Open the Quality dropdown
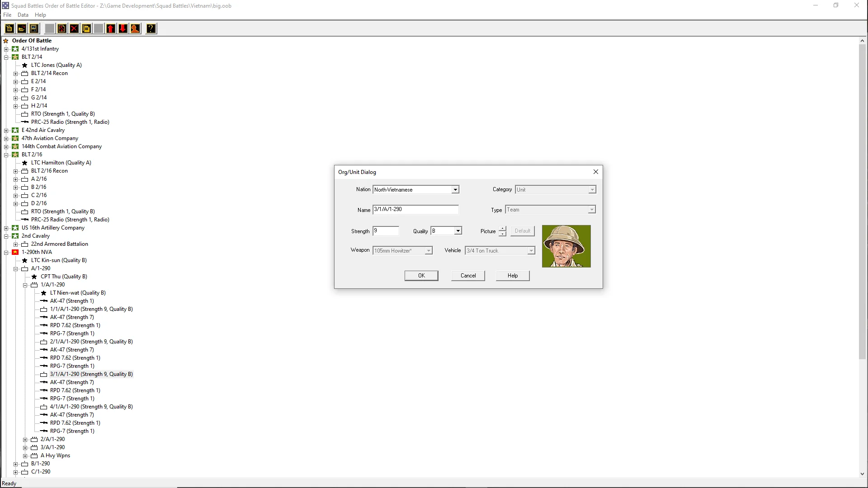Screen dimensions: 868x488 pyautogui.click(x=458, y=231)
